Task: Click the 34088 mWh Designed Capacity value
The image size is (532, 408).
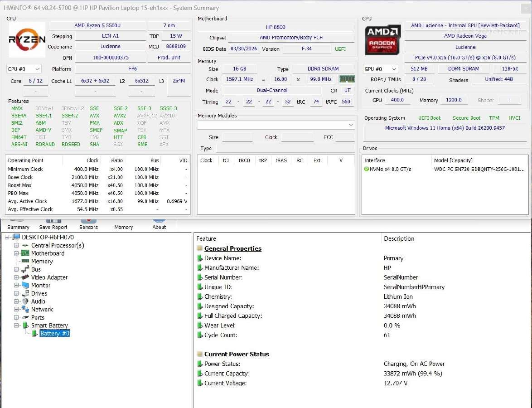Action: [400, 306]
